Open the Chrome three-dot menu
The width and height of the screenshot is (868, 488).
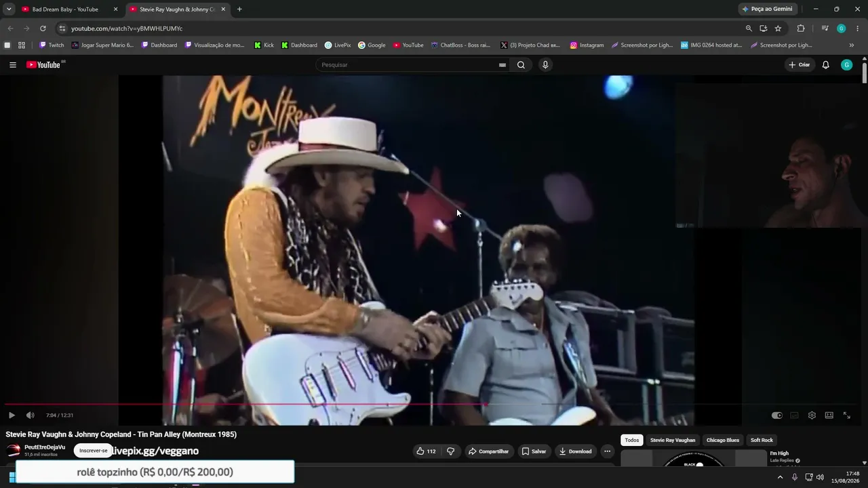point(858,28)
